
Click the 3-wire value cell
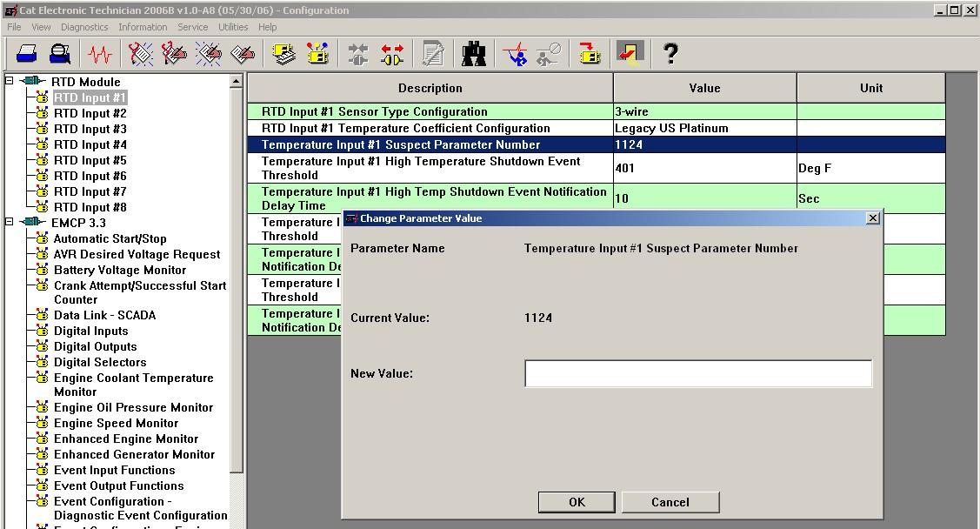point(705,112)
